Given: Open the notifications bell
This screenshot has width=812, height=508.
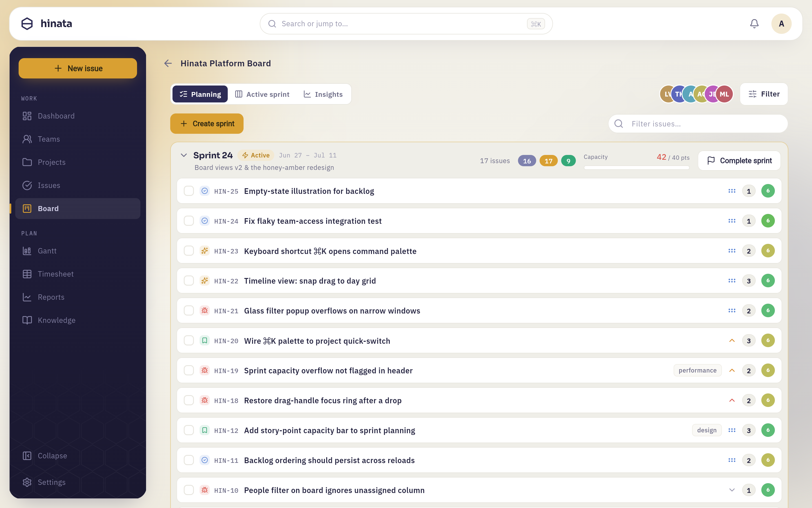Looking at the screenshot, I should [x=754, y=23].
